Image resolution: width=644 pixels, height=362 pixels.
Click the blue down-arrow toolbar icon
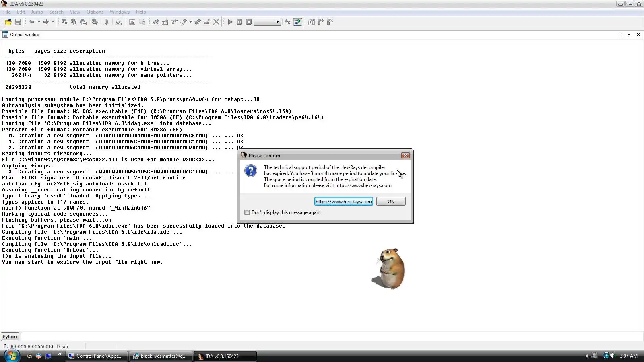[107, 22]
